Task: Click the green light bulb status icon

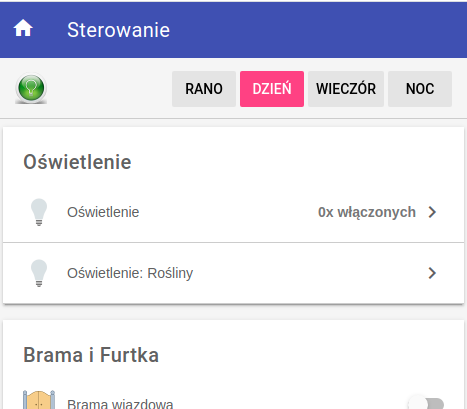Action: click(x=31, y=89)
